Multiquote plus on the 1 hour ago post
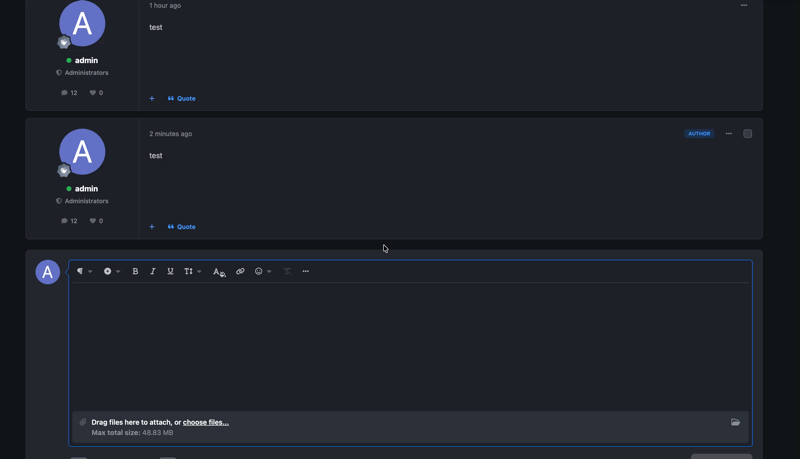Screen dimensions: 800x459 (x=152, y=98)
